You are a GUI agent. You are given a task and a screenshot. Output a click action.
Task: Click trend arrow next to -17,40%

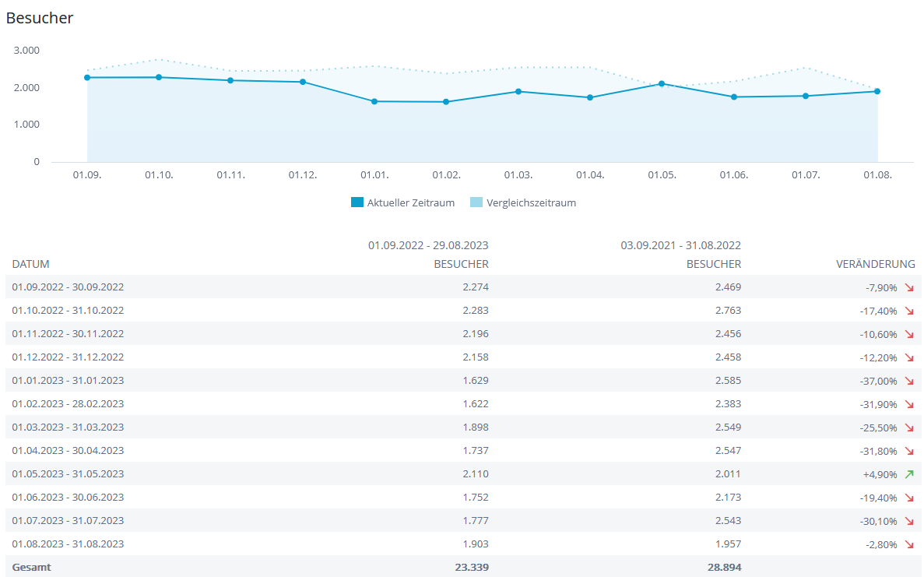tap(908, 311)
